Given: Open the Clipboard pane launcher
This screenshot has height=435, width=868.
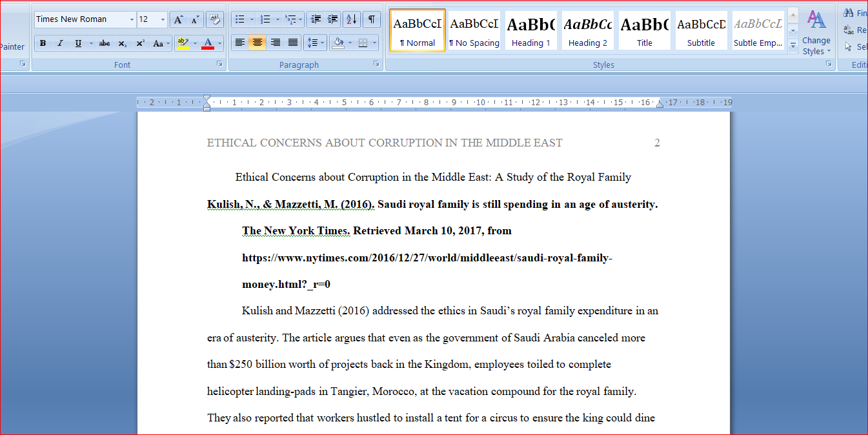Looking at the screenshot, I should pyautogui.click(x=23, y=64).
